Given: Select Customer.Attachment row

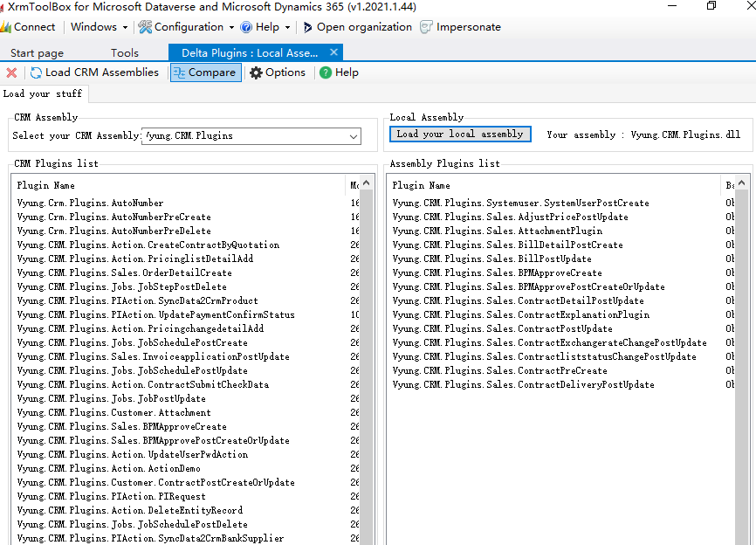Looking at the screenshot, I should click(x=185, y=413).
